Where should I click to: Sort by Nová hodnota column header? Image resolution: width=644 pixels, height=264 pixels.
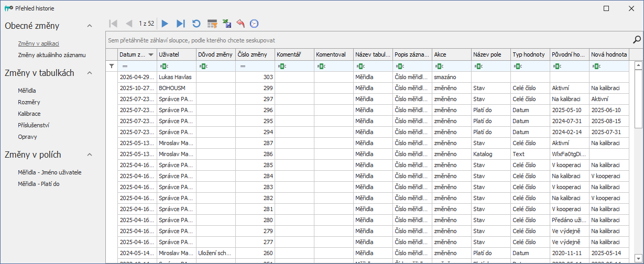click(609, 54)
